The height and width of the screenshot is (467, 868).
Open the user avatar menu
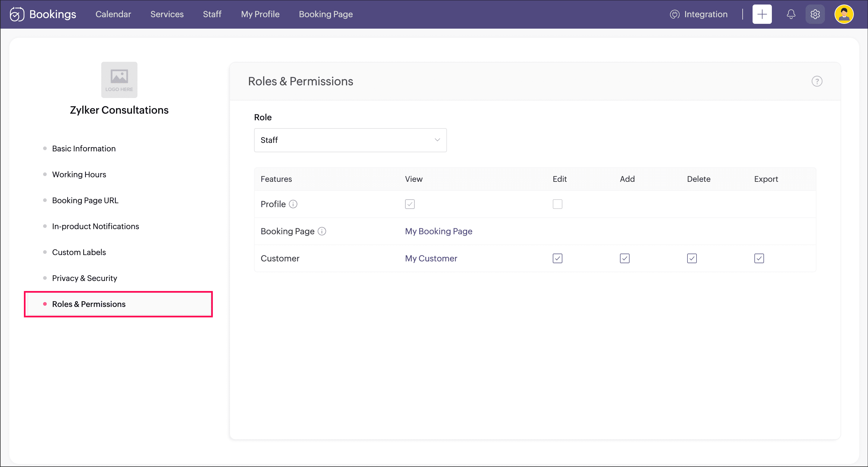[x=844, y=14]
